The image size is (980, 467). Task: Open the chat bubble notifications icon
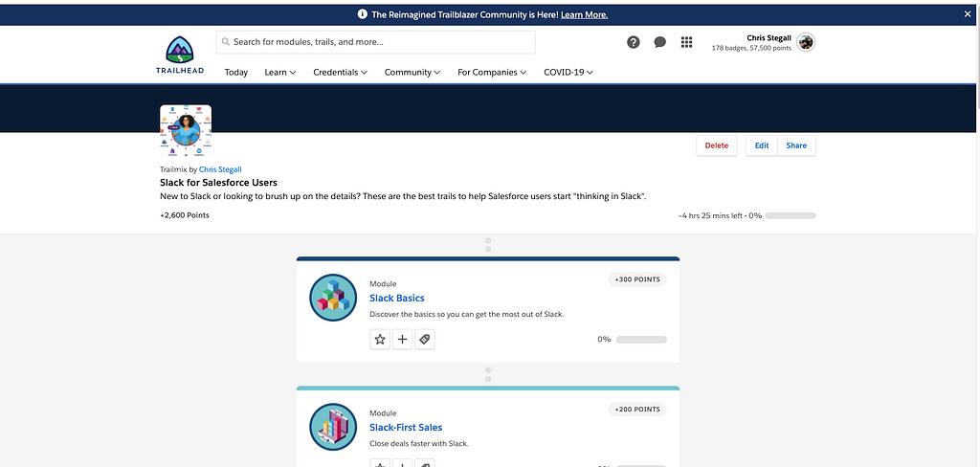[659, 42]
